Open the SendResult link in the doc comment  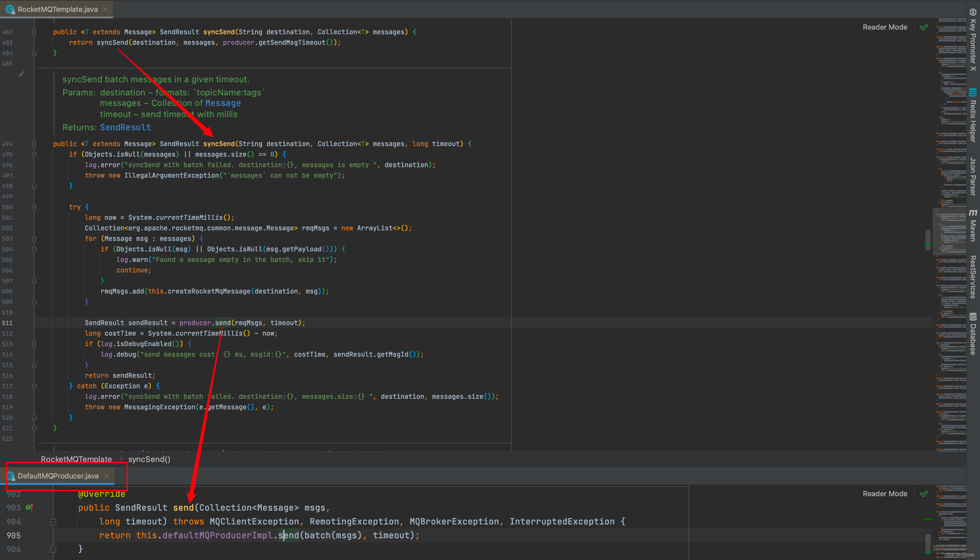(x=125, y=127)
